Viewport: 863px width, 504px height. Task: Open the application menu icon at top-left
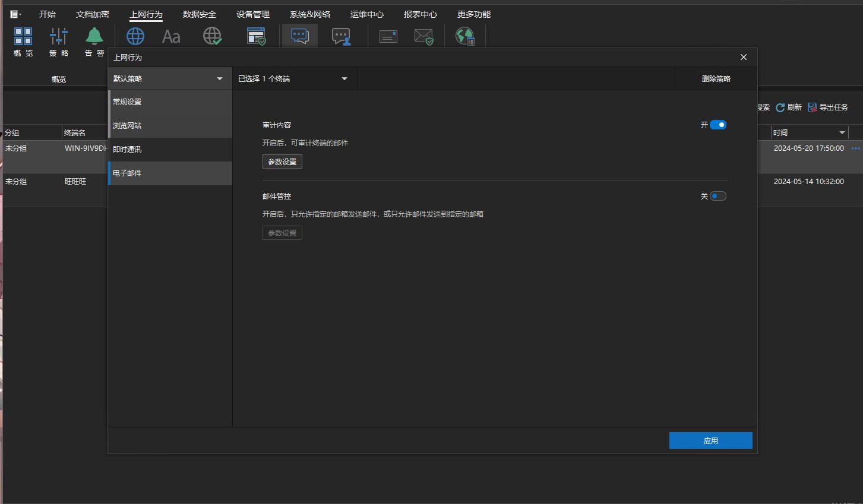click(x=15, y=14)
